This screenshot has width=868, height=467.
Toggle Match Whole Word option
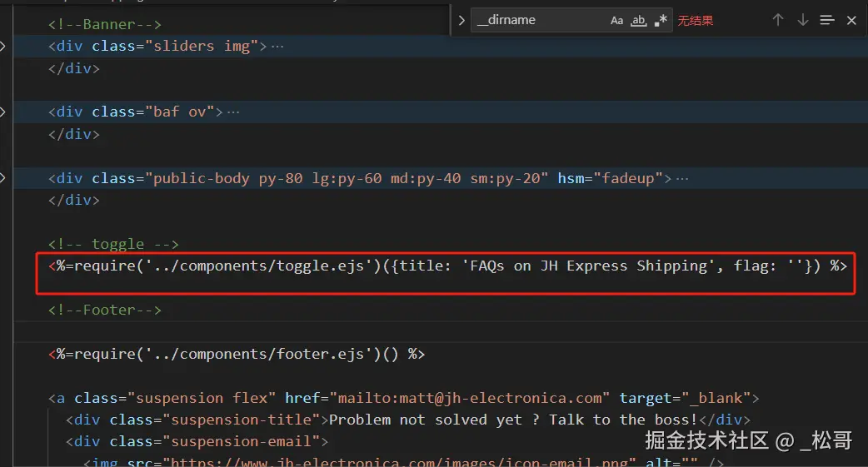[x=639, y=21]
